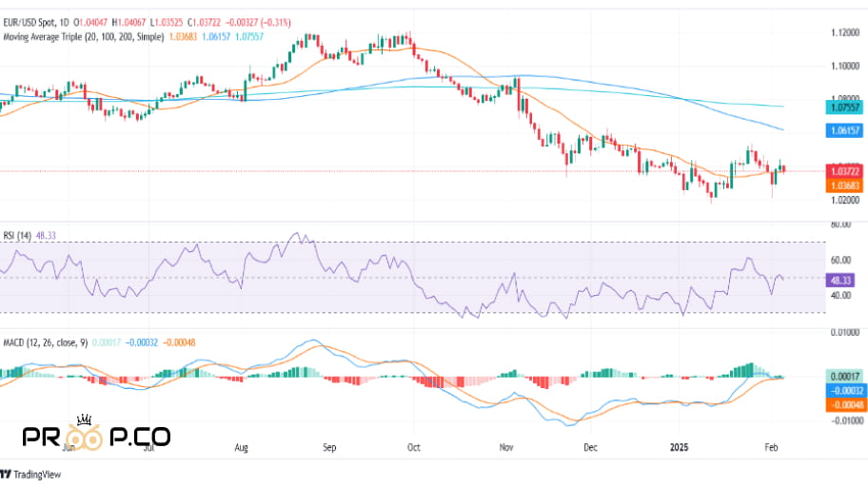
Task: Click the Oct label on time axis
Action: pyautogui.click(x=413, y=447)
